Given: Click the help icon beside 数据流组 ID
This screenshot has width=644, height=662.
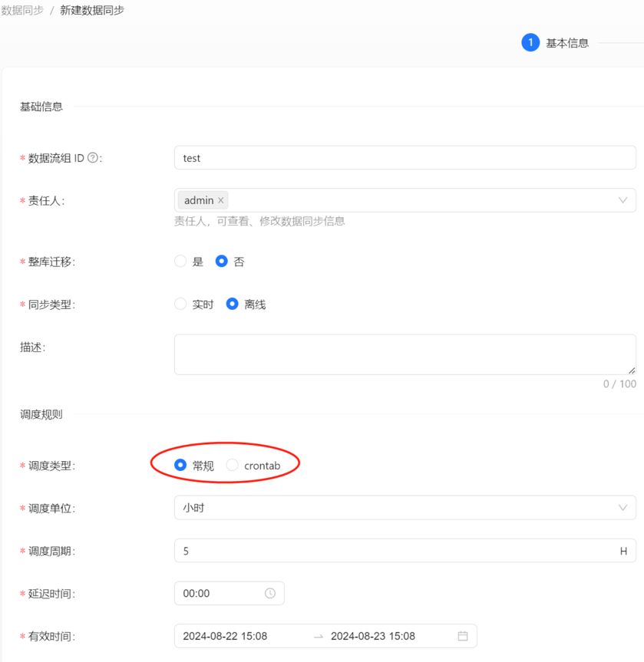Looking at the screenshot, I should (x=93, y=158).
